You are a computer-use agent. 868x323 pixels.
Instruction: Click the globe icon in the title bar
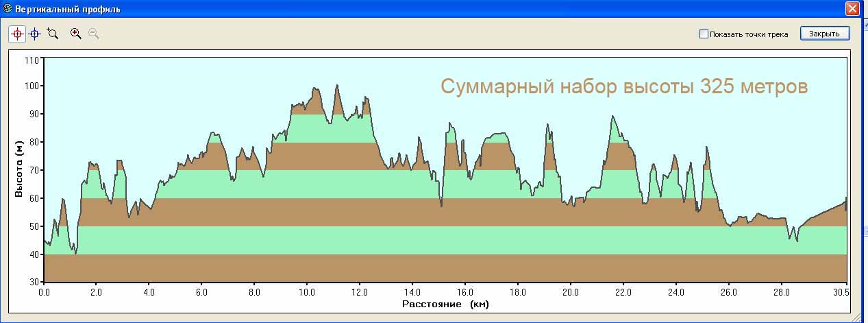7,9
